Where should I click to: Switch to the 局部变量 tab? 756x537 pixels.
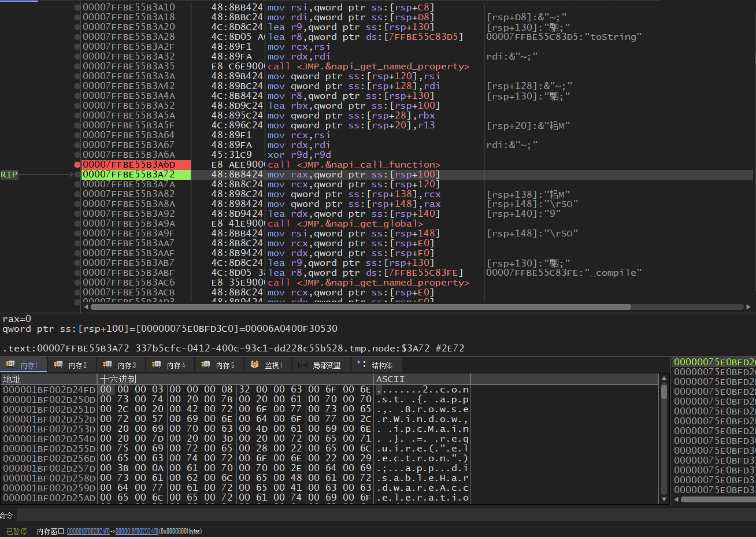click(326, 365)
